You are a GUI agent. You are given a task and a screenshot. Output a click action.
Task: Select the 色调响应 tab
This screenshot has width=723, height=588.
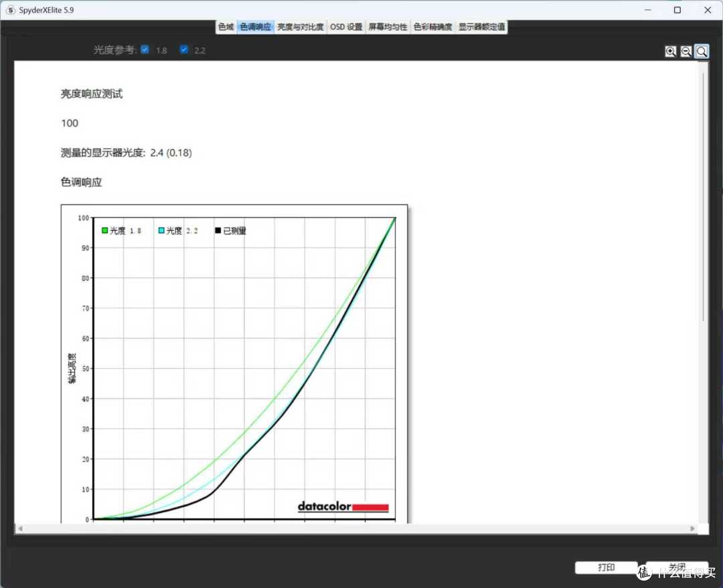click(x=256, y=27)
